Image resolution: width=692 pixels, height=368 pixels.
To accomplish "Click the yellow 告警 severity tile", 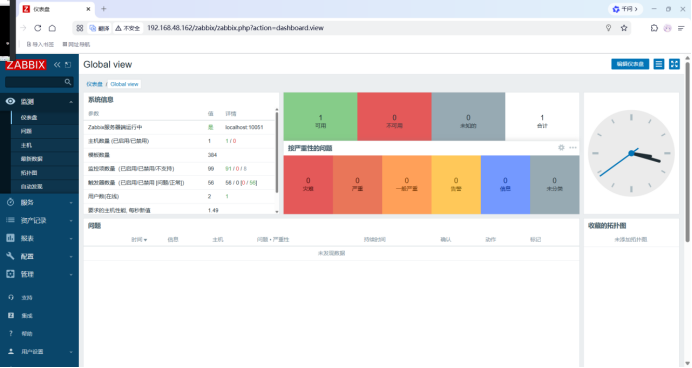I will pyautogui.click(x=456, y=185).
